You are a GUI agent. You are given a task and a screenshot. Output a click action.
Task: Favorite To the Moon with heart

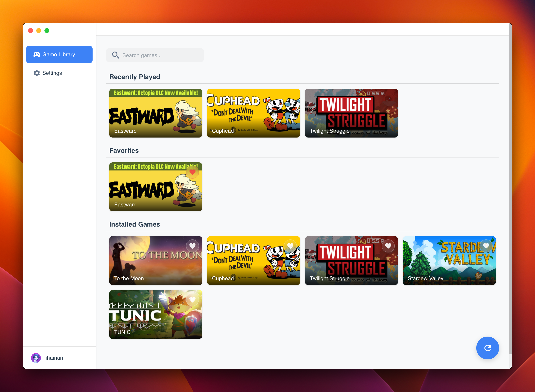pos(192,246)
